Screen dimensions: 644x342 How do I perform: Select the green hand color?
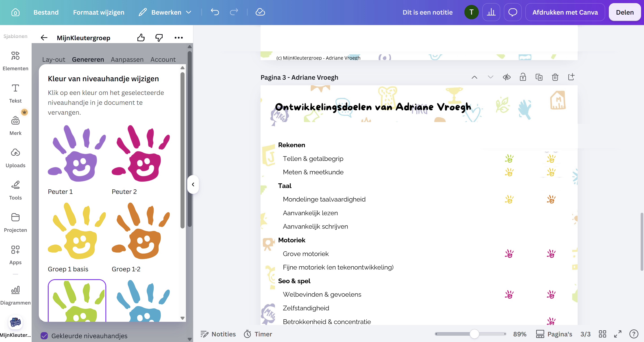pos(77,301)
